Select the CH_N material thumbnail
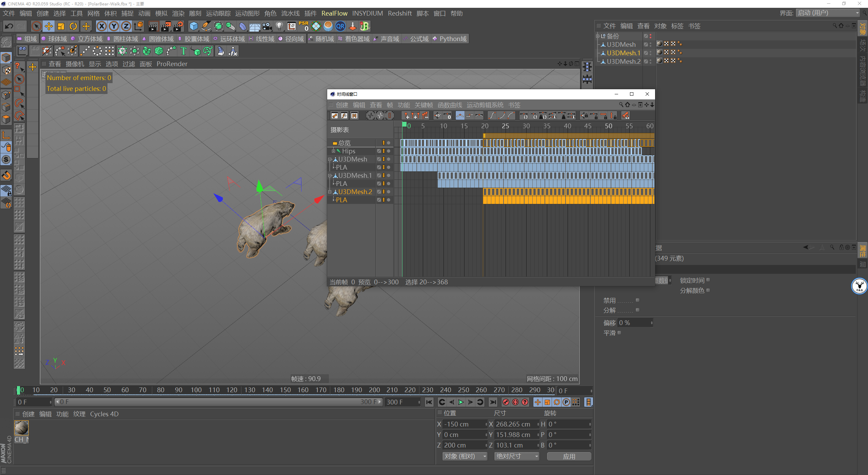The width and height of the screenshot is (868, 475). (21, 428)
